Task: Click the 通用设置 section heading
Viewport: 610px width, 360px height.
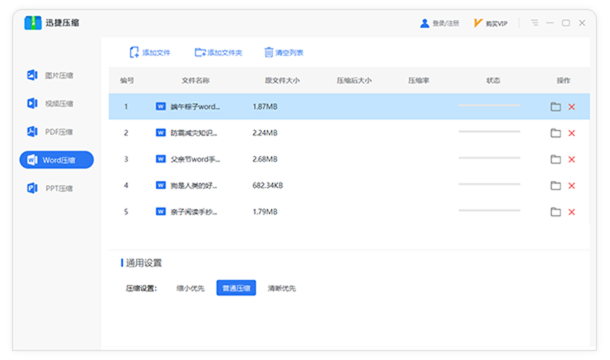Action: click(144, 263)
